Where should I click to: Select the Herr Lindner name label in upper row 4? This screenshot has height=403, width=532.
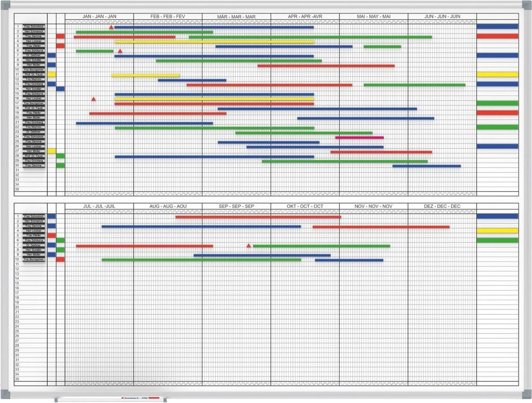coord(34,41)
